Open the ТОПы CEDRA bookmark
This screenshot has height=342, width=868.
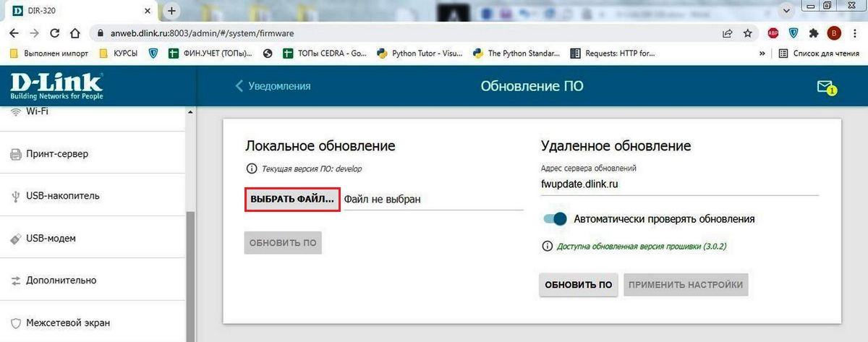pos(325,53)
